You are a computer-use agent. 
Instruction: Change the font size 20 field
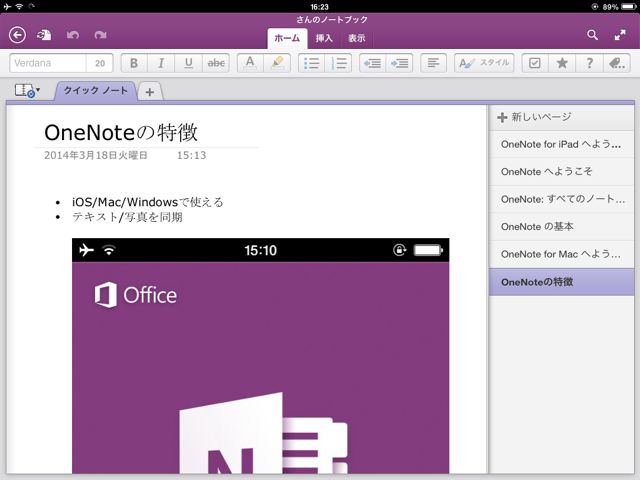pyautogui.click(x=100, y=63)
